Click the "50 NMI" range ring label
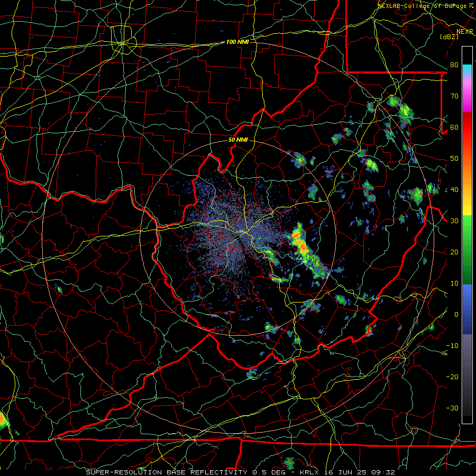The height and width of the screenshot is (476, 476). [238, 140]
